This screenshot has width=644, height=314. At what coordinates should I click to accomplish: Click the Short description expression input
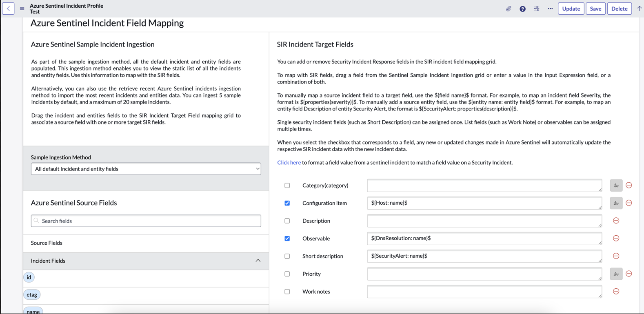tap(484, 256)
